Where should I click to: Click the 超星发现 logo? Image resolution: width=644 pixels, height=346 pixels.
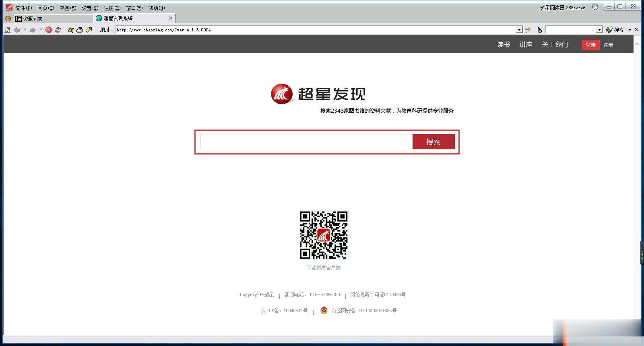click(318, 94)
